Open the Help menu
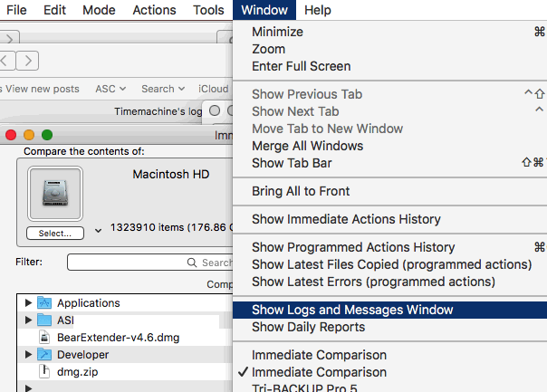The width and height of the screenshot is (547, 392). (x=318, y=10)
